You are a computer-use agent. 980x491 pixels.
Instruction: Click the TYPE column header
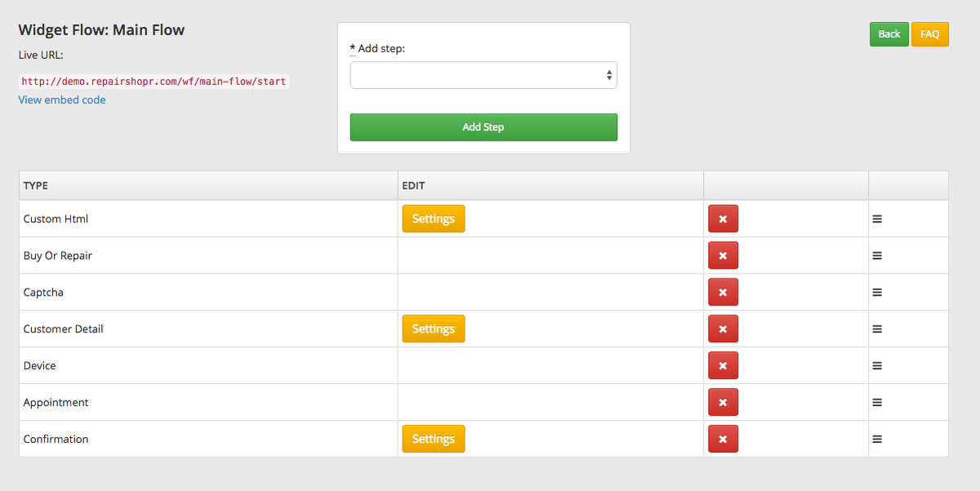tap(208, 185)
